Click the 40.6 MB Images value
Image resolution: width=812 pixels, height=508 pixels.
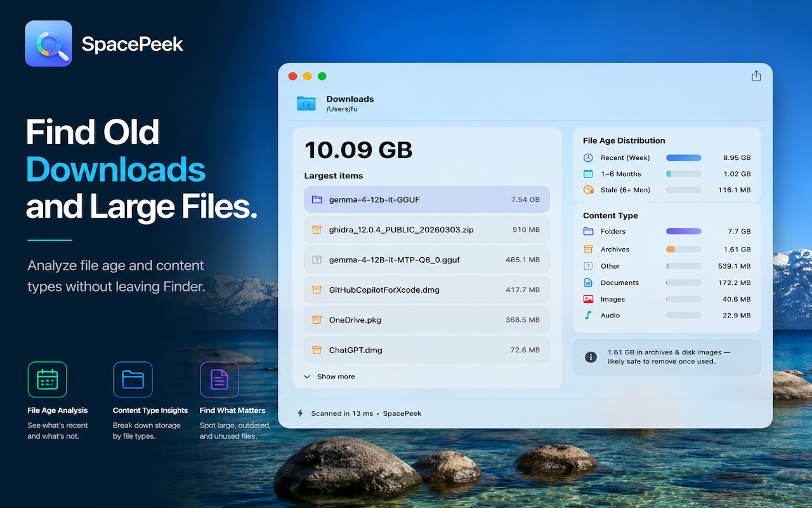tap(737, 299)
